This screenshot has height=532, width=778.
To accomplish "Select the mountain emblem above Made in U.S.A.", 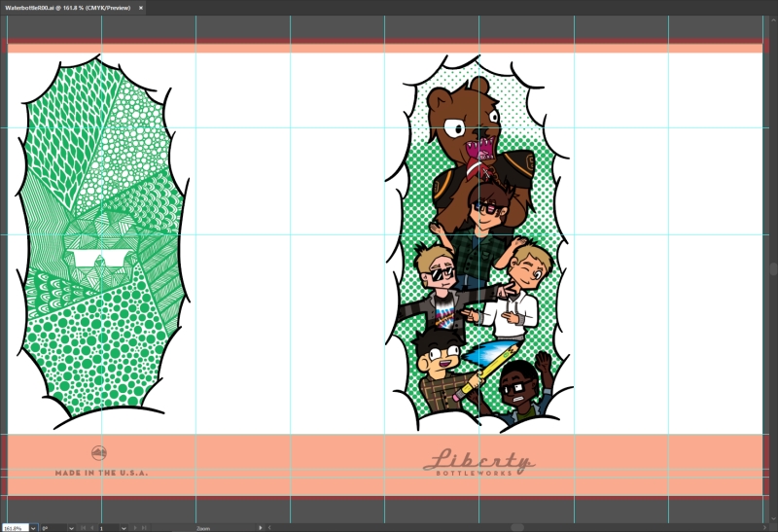I will pyautogui.click(x=99, y=453).
